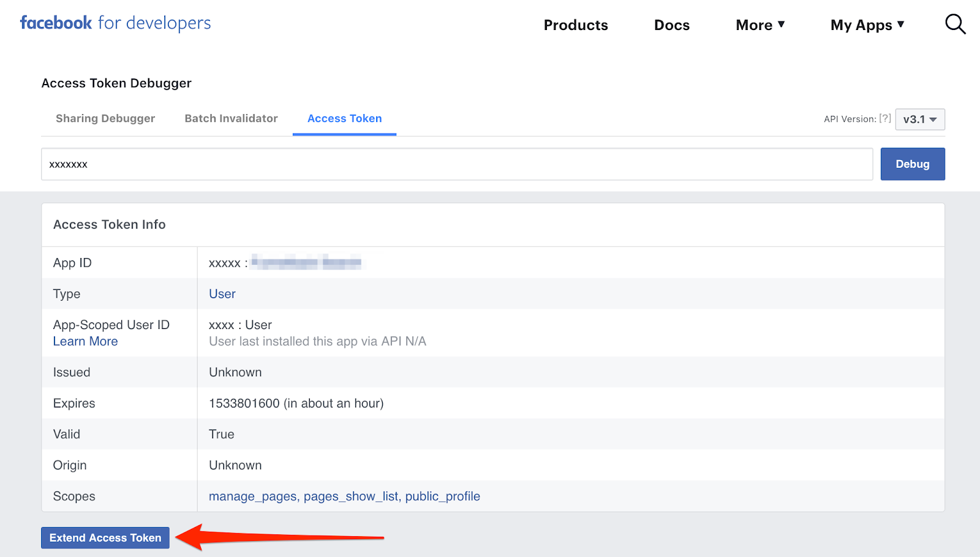980x557 pixels.
Task: Expand the More dropdown menu
Action: click(760, 25)
